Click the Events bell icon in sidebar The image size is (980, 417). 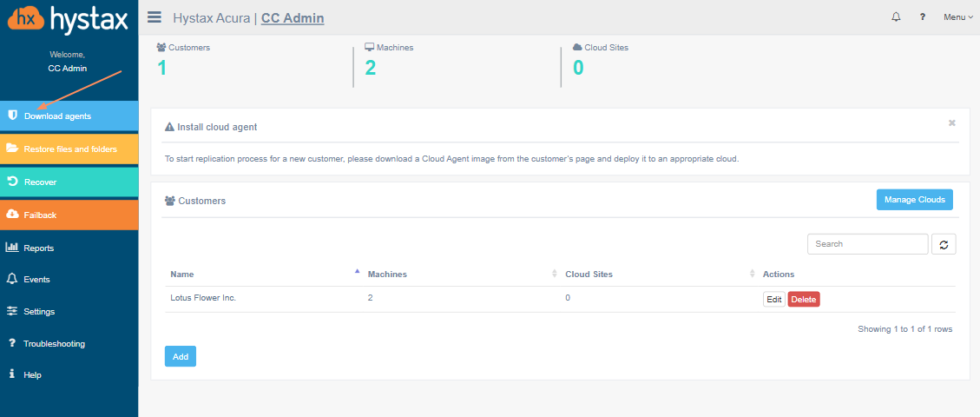tap(11, 279)
